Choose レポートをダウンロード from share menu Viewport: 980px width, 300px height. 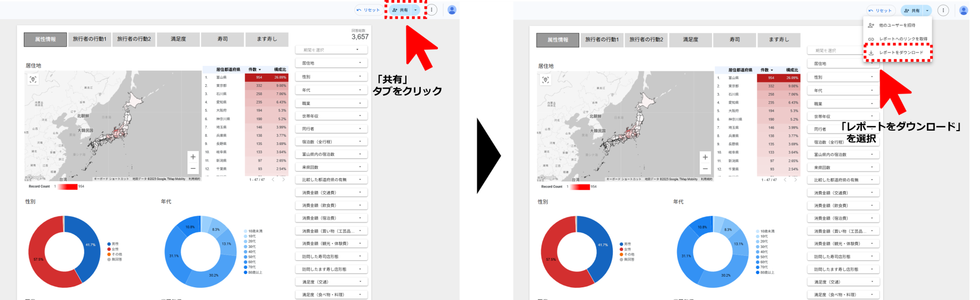(x=901, y=53)
